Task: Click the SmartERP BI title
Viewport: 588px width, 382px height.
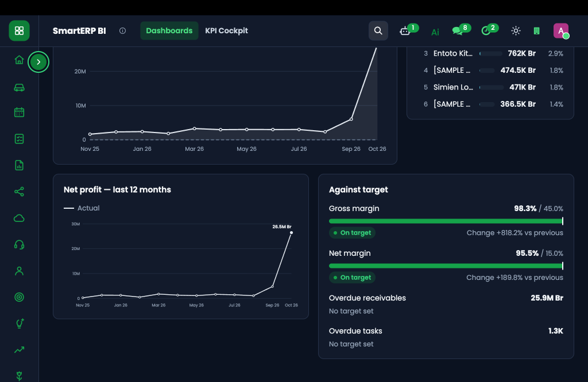Action: [79, 31]
